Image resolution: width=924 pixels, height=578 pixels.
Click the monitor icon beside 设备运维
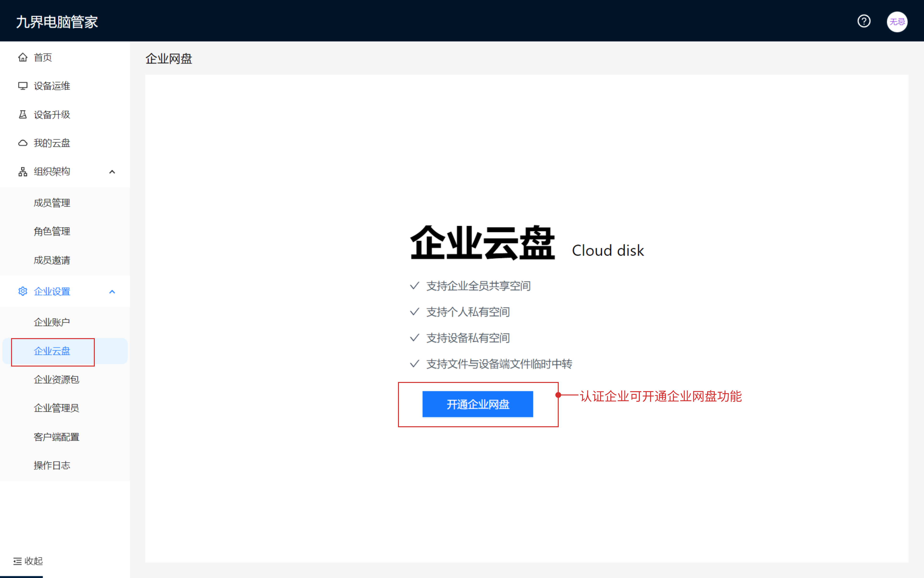point(23,86)
